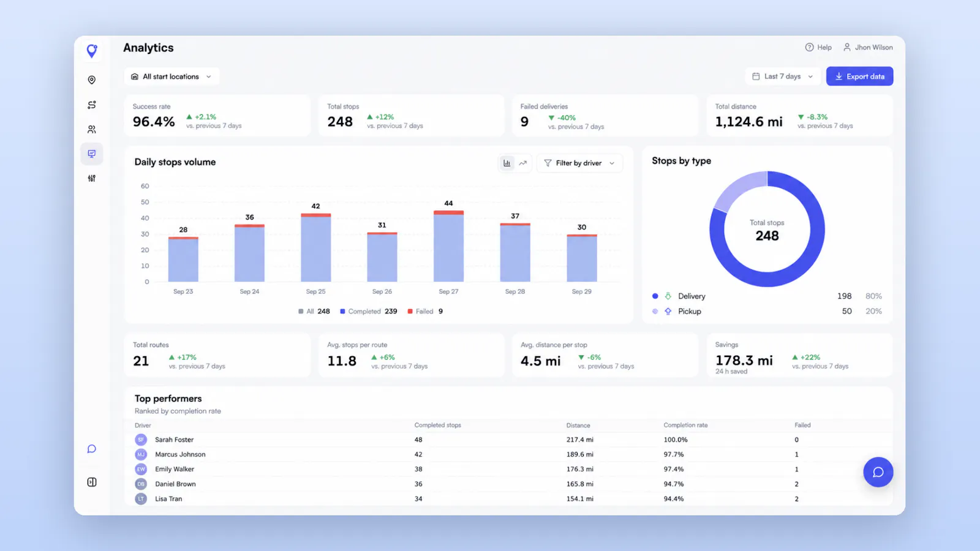Open the settings sliders sidebar icon

[x=92, y=178]
